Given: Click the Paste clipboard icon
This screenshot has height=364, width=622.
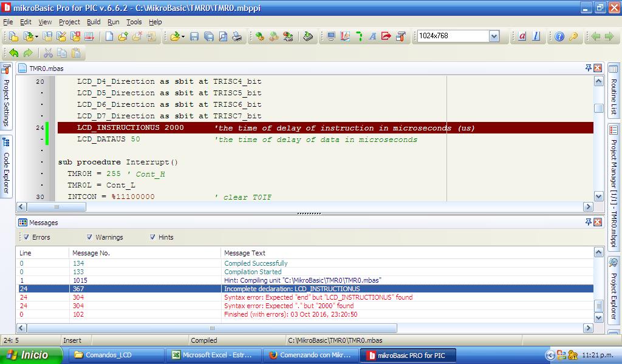Looking at the screenshot, I should tap(76, 53).
